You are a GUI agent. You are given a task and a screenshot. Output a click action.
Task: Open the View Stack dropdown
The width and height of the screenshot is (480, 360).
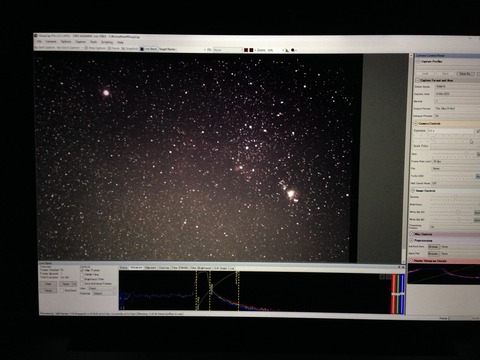point(102,288)
